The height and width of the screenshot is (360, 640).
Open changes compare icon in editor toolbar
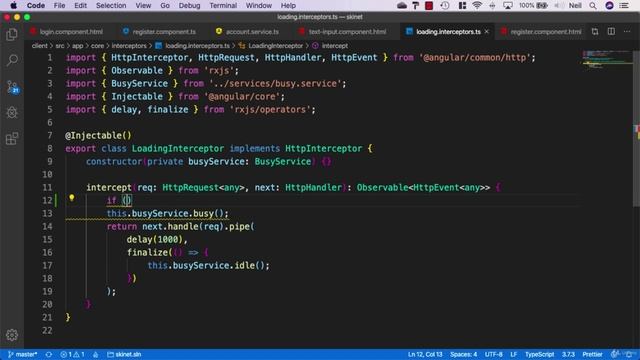coord(595,31)
